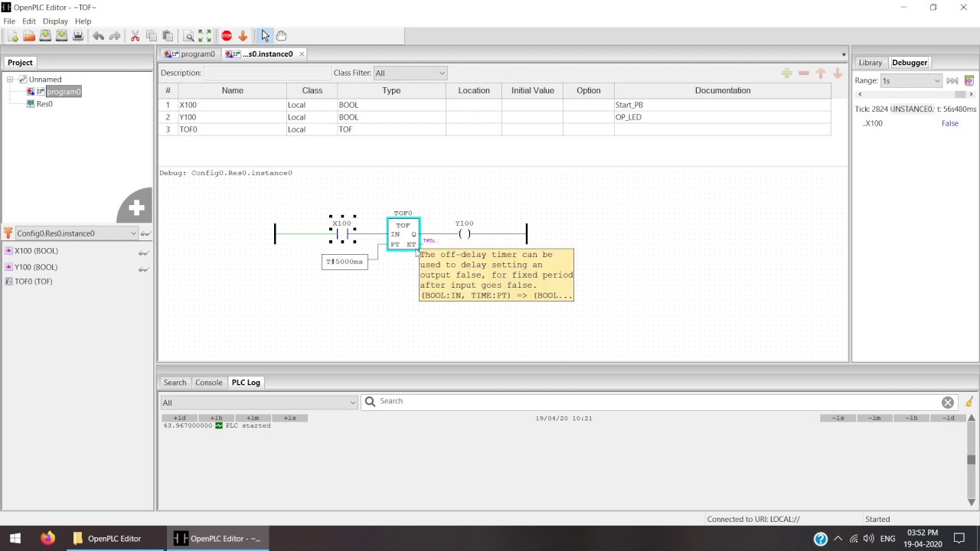Click the orange transfer-to-PLC arrow icon

click(x=243, y=36)
